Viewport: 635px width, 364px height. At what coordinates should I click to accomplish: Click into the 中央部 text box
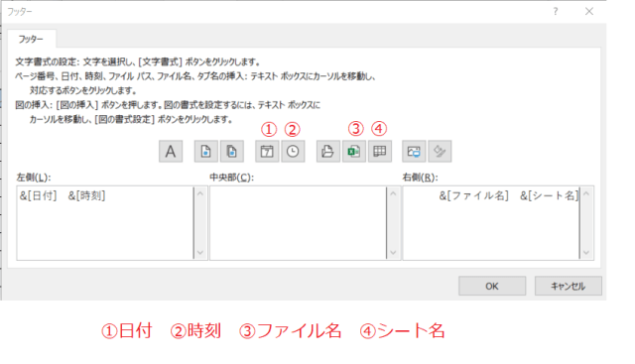[298, 223]
